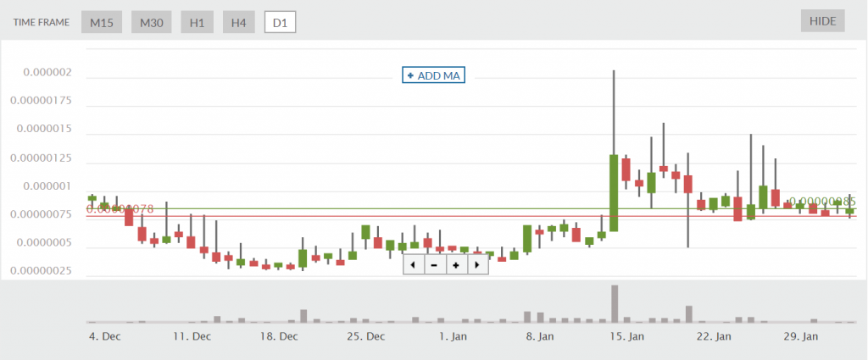Click the 29. Jan date label

800,336
